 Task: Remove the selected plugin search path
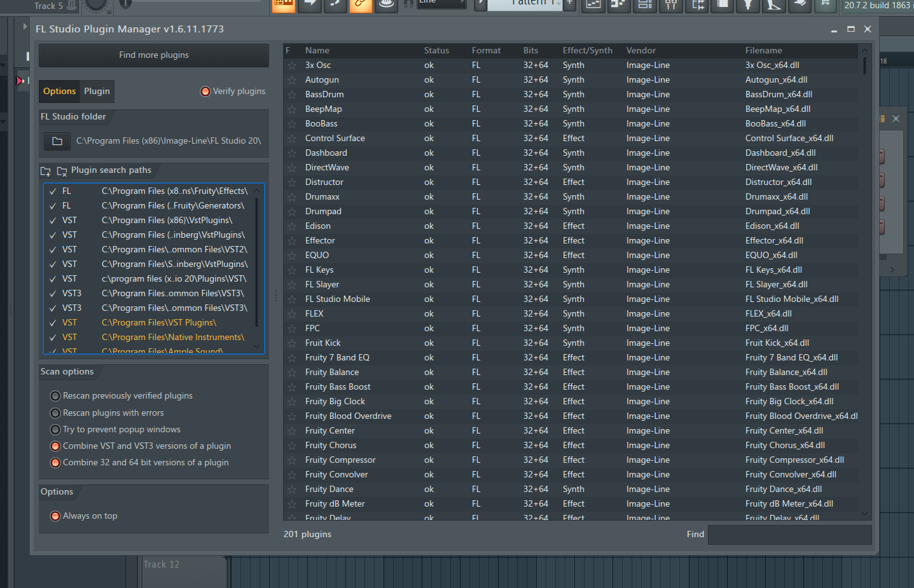point(62,171)
